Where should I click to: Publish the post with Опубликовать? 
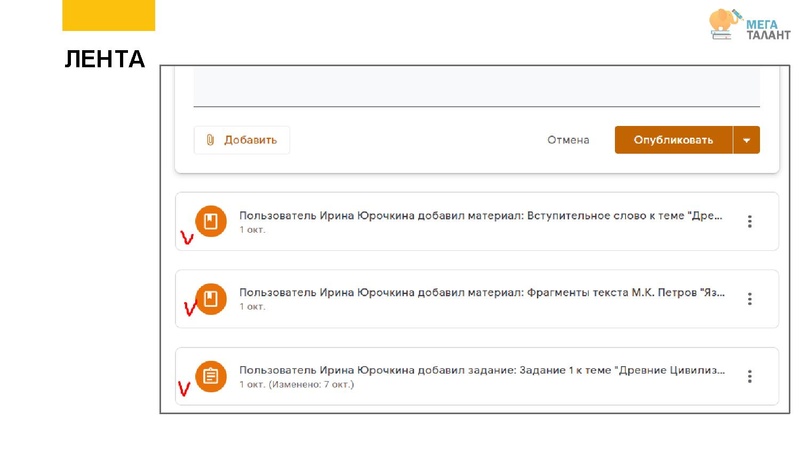[673, 140]
